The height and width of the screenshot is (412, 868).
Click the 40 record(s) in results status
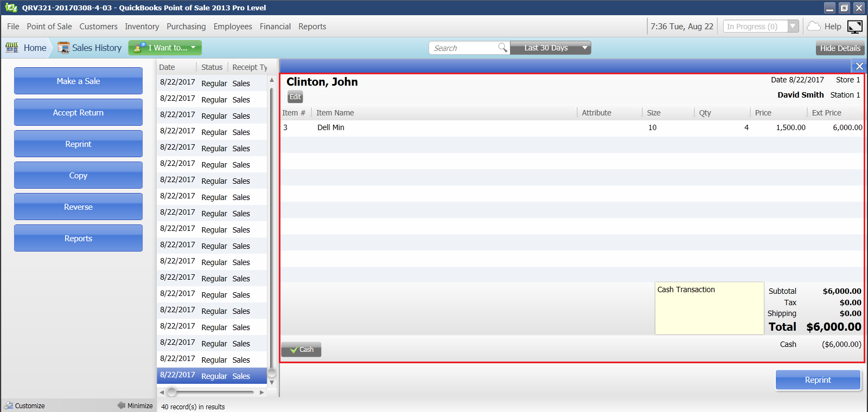(x=193, y=407)
